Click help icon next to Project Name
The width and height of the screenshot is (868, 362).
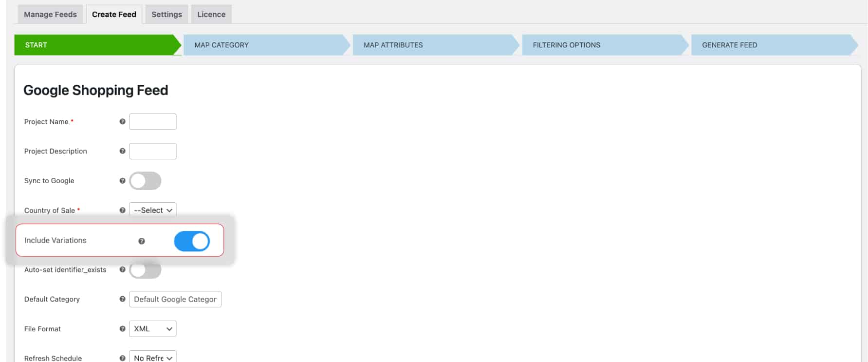122,122
